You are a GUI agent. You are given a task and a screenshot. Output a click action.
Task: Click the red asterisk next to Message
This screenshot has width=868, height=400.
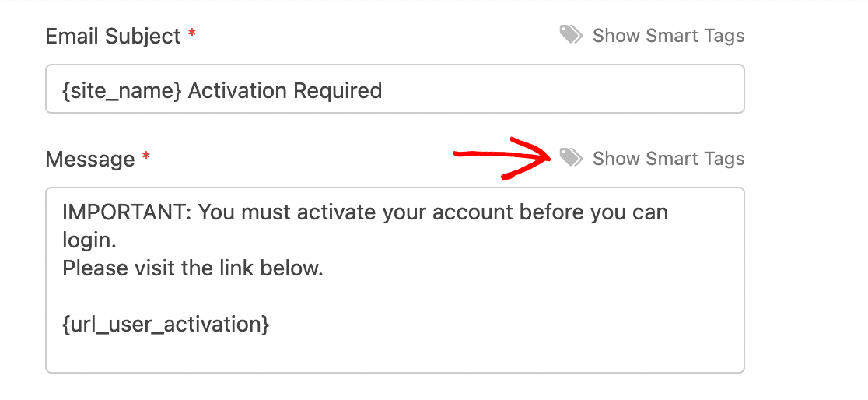coord(146,159)
